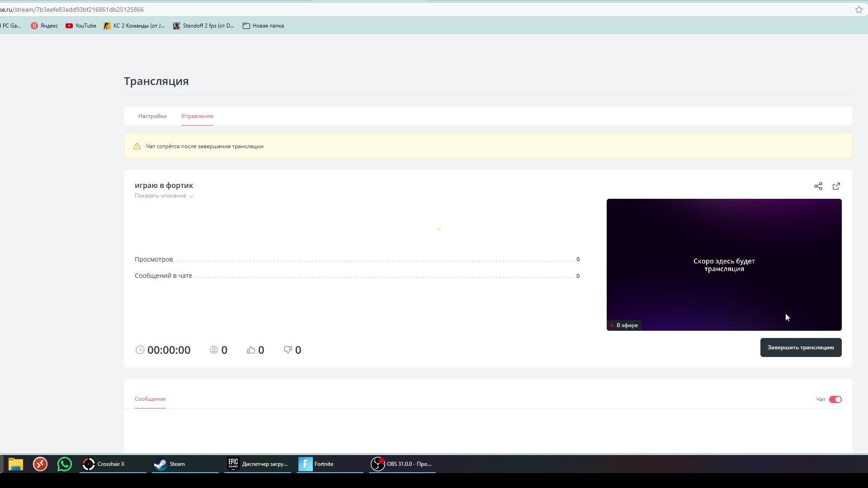Viewport: 868px width, 488px height.
Task: Click the dislikes thumbs-down icon
Action: coord(288,350)
